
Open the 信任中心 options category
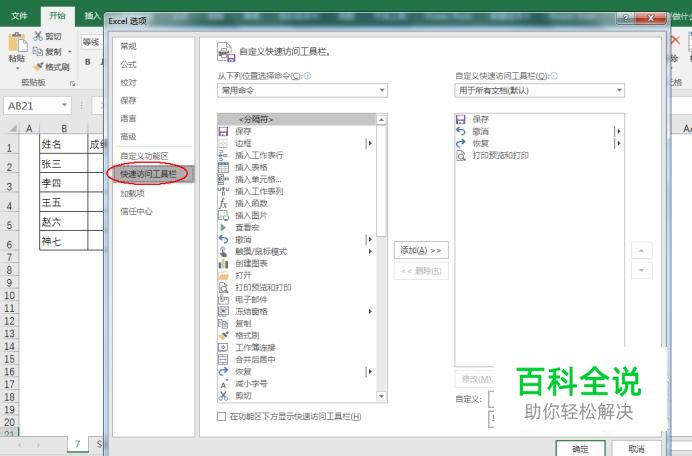click(136, 211)
